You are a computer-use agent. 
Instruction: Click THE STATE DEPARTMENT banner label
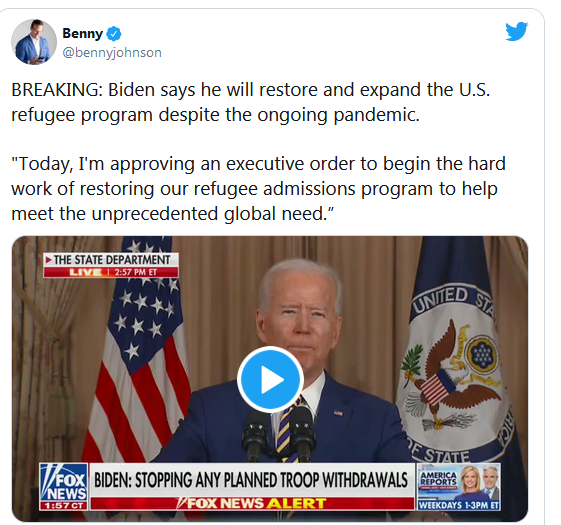pyautogui.click(x=111, y=259)
